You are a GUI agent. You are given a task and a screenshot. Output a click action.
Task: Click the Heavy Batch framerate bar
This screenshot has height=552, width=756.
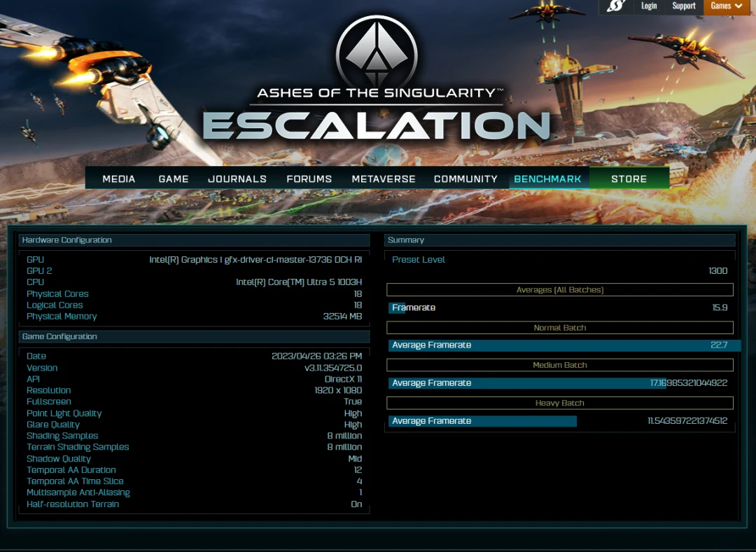point(482,421)
